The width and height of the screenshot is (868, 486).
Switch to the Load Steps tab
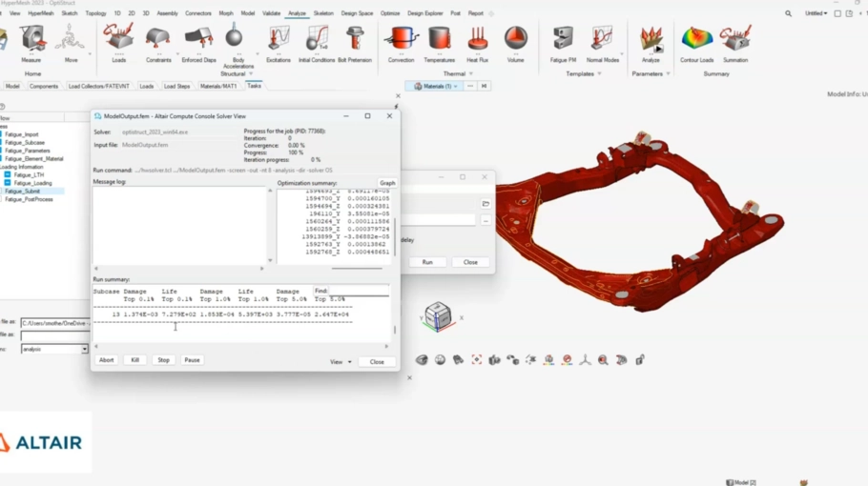pos(177,87)
